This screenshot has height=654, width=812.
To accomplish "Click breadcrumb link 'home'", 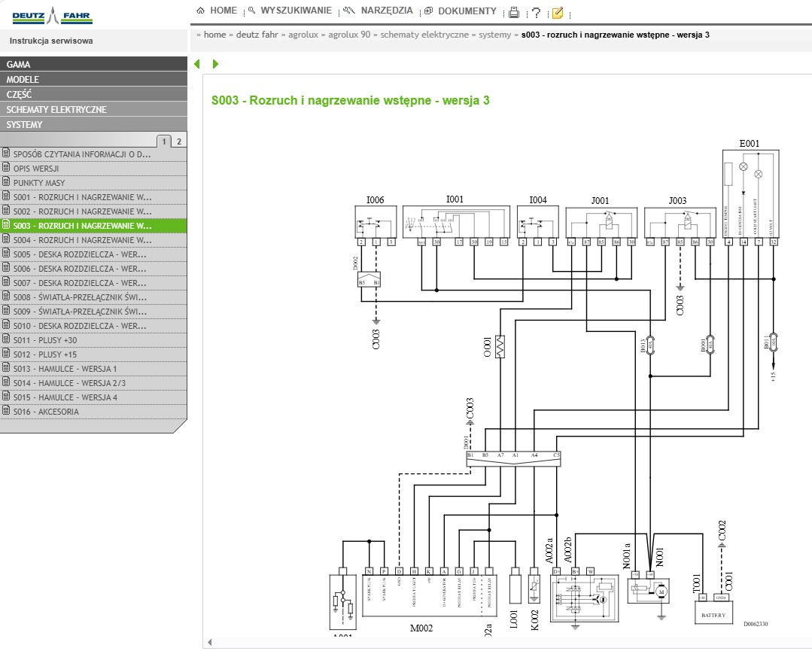I will tap(215, 35).
